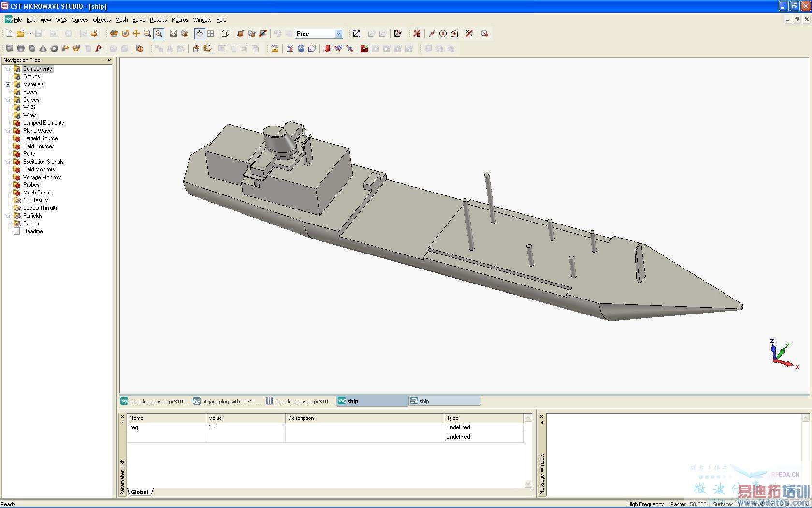Create a torus shape
The width and height of the screenshot is (812, 508).
click(54, 48)
